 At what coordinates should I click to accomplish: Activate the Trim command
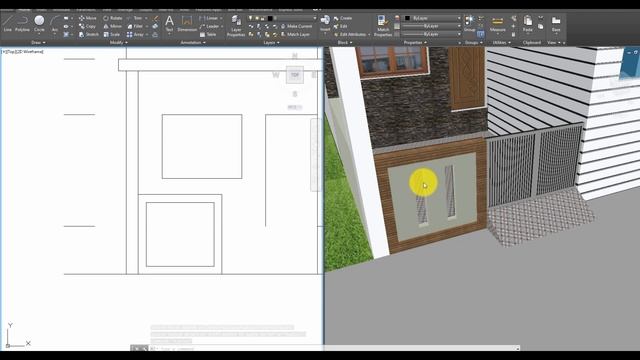[134, 18]
